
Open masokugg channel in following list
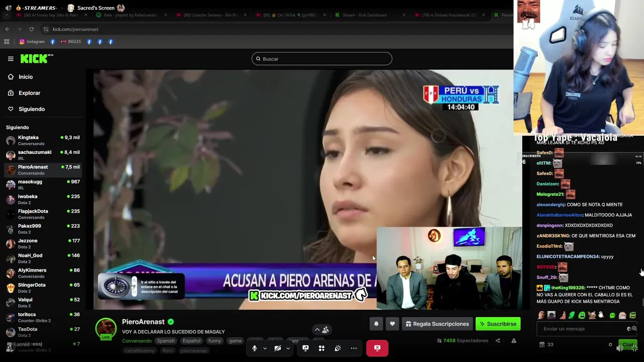click(43, 185)
